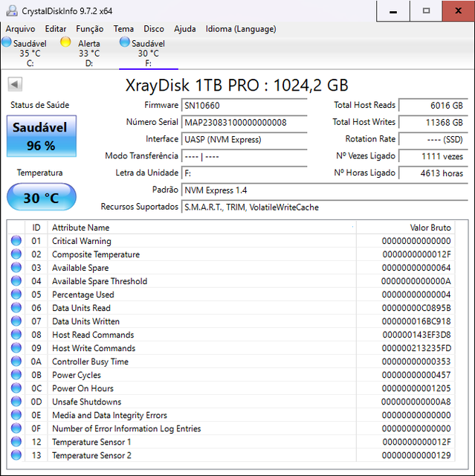Click status orb for Available Spare Threshold row
The height and width of the screenshot is (476, 475).
click(16, 281)
